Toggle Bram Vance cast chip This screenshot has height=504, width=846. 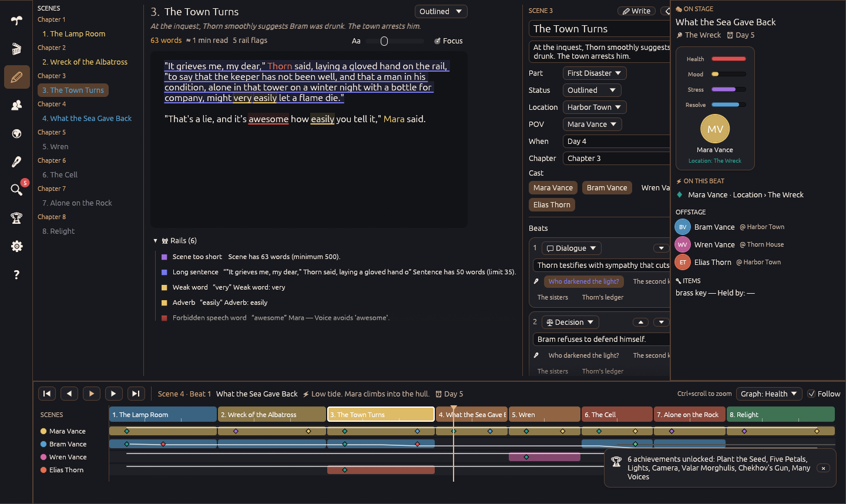click(607, 187)
